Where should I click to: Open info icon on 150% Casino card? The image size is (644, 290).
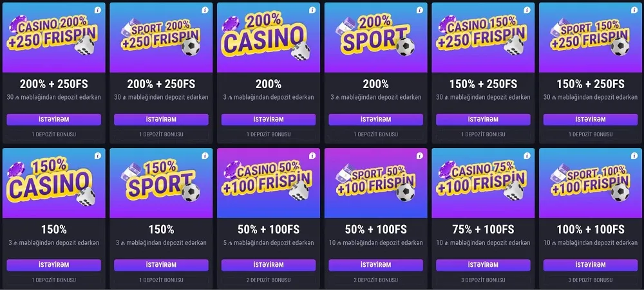[x=97, y=156]
